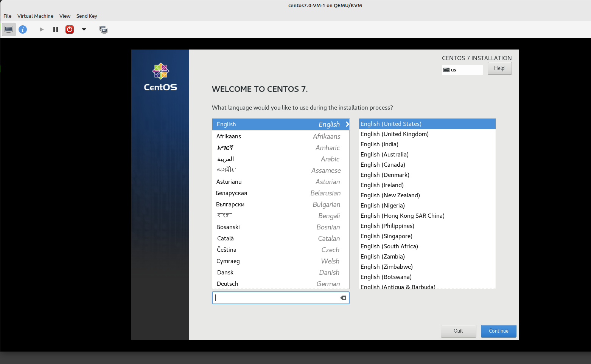Open virtual hardware details info icon
Screen dimensions: 591x364
[23, 29]
